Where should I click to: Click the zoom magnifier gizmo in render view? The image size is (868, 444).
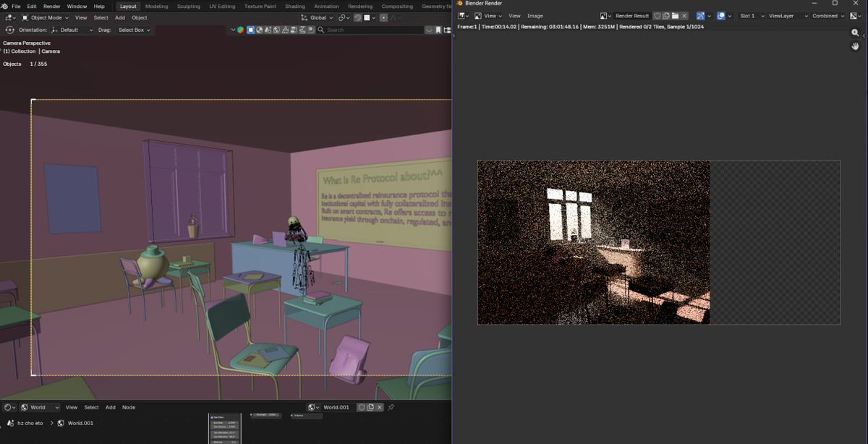point(856,33)
